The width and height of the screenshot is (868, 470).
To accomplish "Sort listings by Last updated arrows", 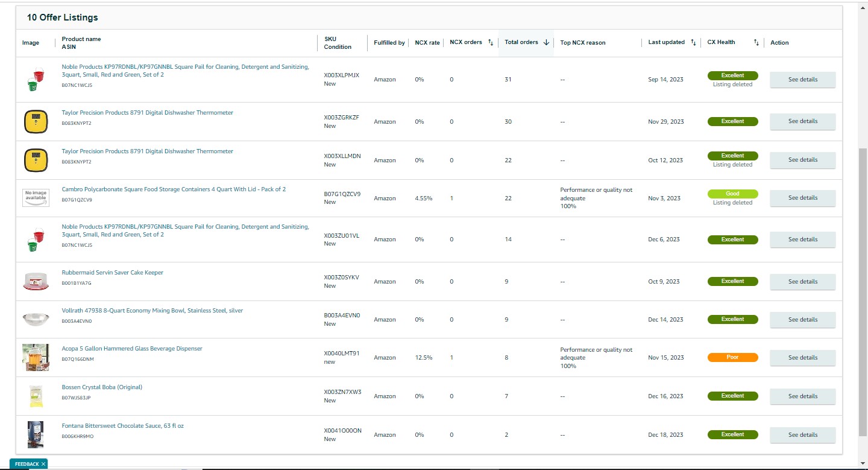I will click(693, 42).
